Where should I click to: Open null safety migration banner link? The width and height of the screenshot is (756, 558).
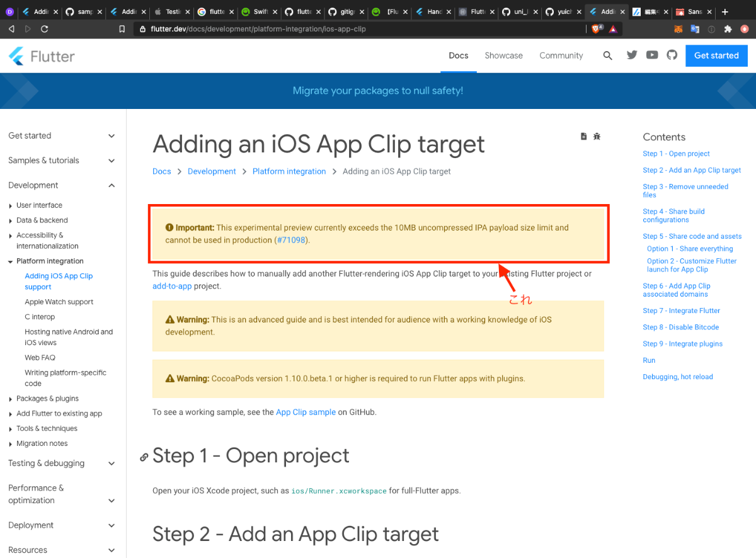pos(378,91)
